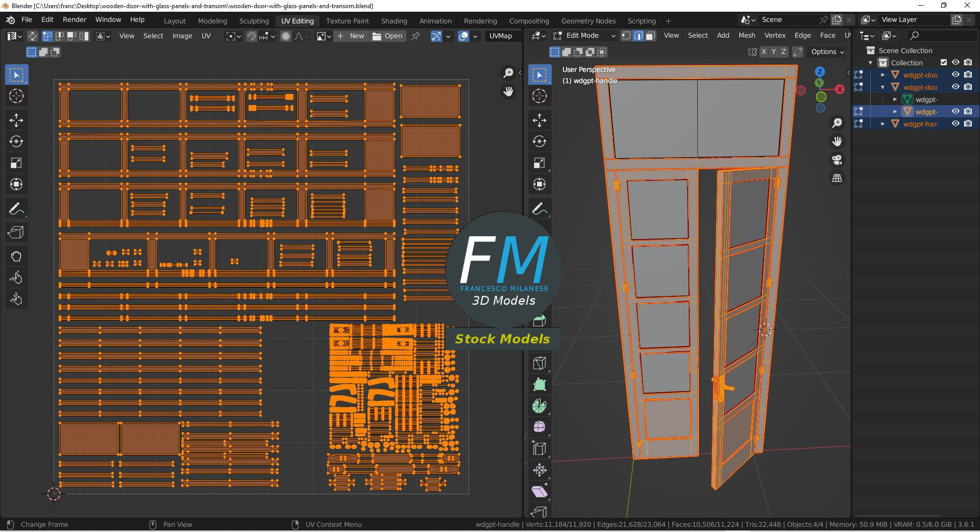
Task: Toggle snapping in UV editor
Action: click(x=251, y=36)
